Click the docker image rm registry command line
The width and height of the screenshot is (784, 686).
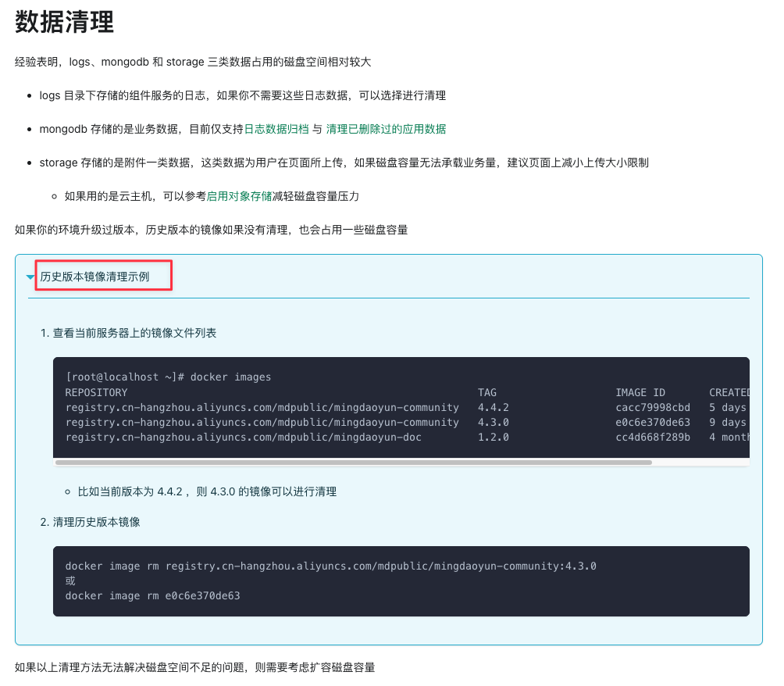(330, 566)
